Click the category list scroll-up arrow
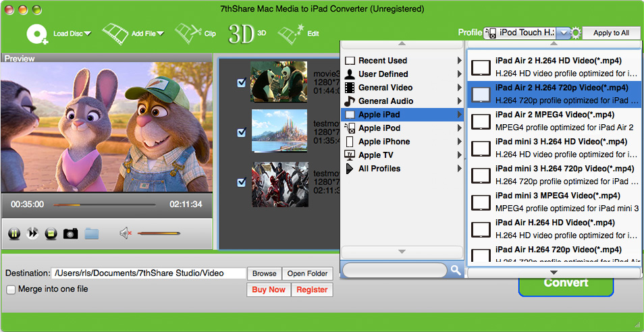The height and width of the screenshot is (332, 644). click(402, 43)
